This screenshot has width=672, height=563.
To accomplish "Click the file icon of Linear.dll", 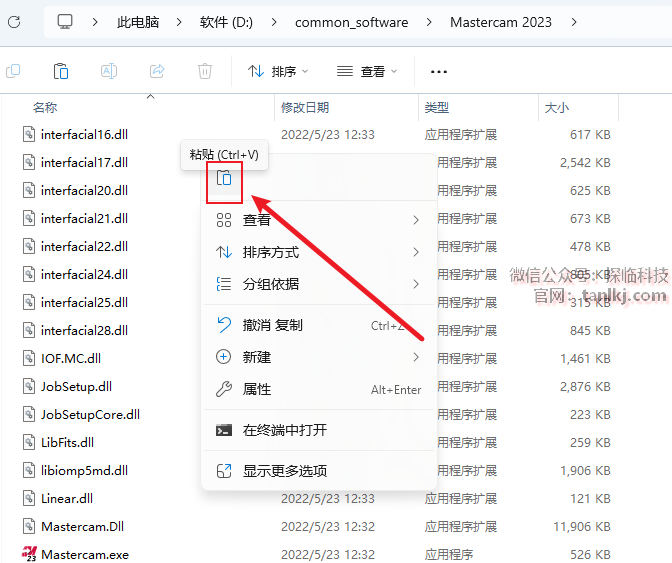I will 29,498.
